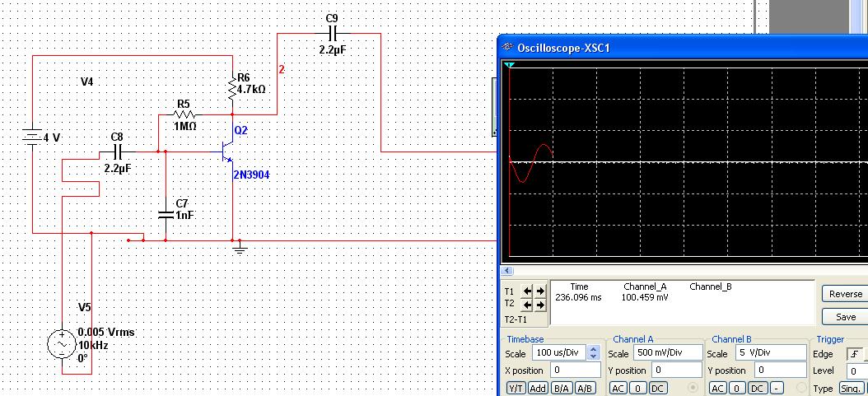Move cursor T1 left with arrow

(x=528, y=291)
